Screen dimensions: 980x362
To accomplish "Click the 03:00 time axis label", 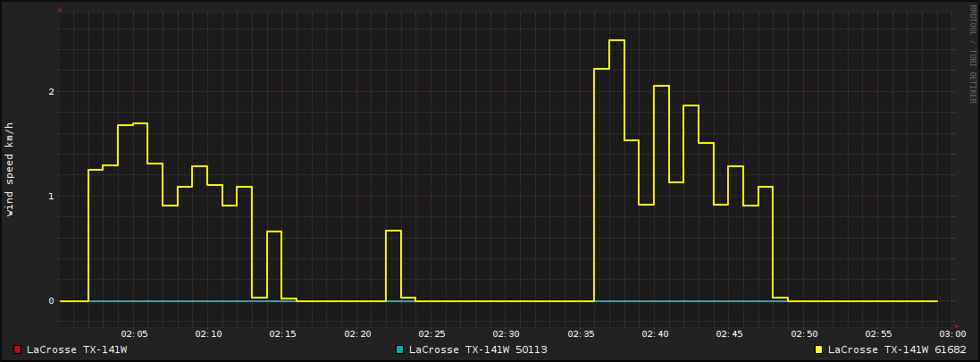I will pyautogui.click(x=952, y=334).
